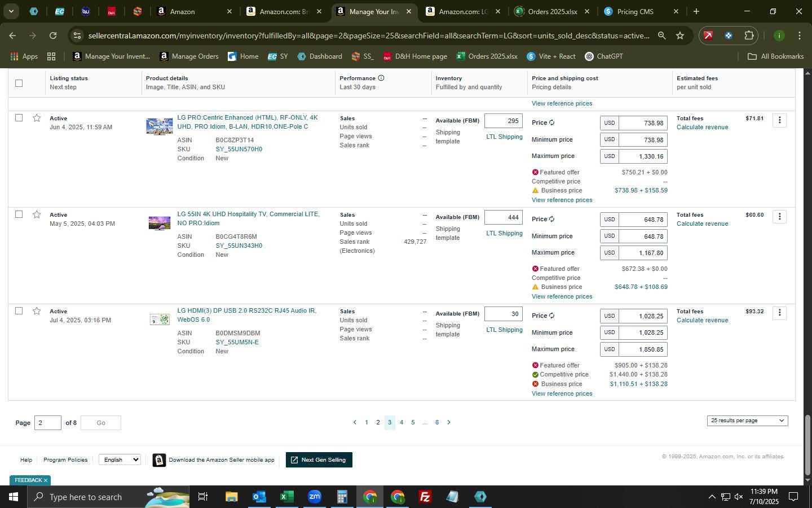Open the English language dropdown
Viewport: 812px width, 508px height.
click(120, 459)
